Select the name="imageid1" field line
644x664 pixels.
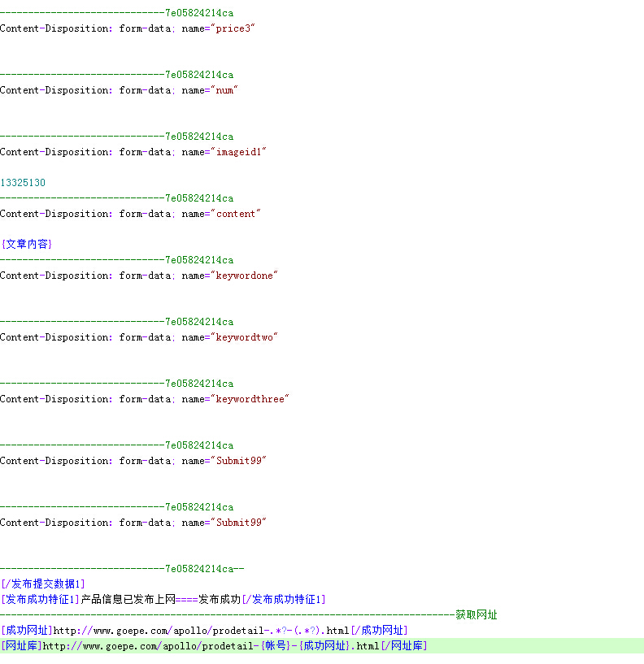(x=133, y=152)
